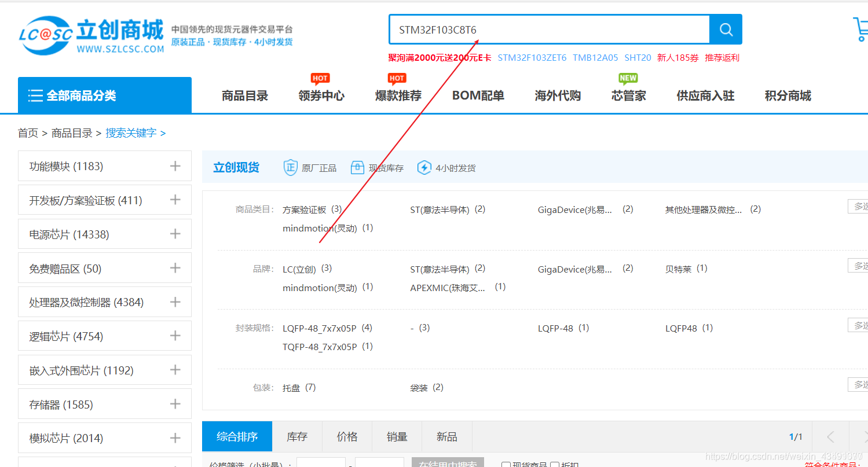Open 积分商城 menu item
Image resolution: width=868 pixels, height=467 pixels.
click(788, 95)
